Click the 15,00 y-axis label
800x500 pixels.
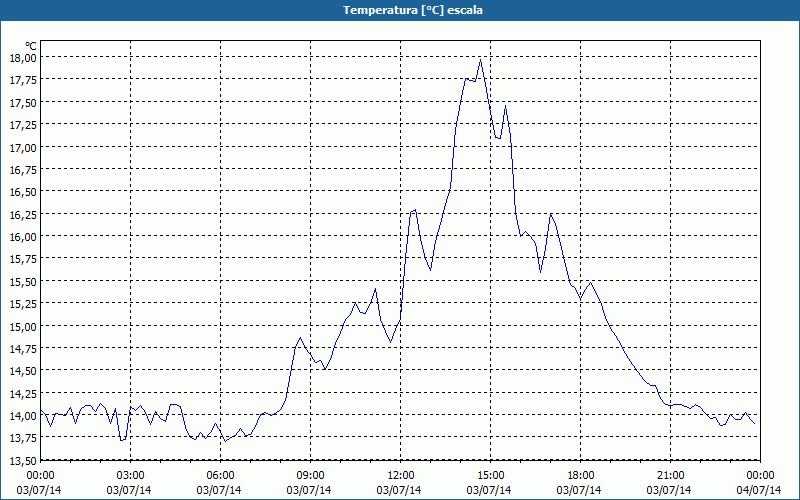pyautogui.click(x=23, y=326)
